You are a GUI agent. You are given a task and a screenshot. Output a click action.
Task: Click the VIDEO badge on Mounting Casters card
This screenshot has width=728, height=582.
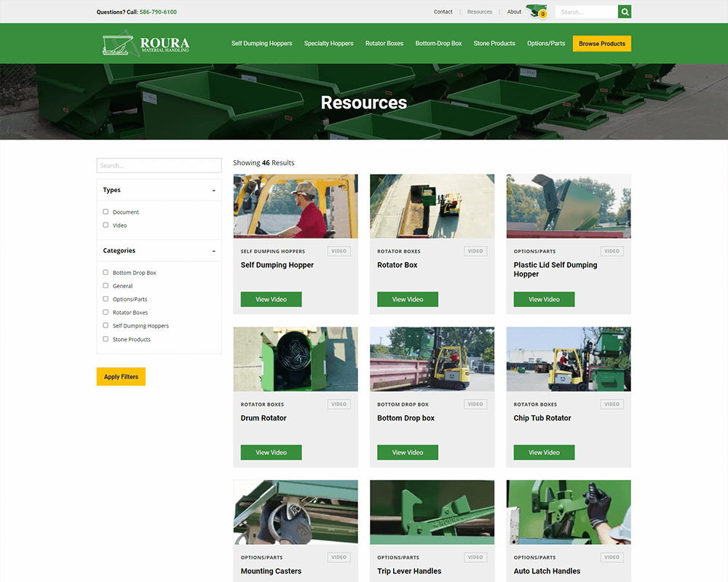tap(339, 557)
